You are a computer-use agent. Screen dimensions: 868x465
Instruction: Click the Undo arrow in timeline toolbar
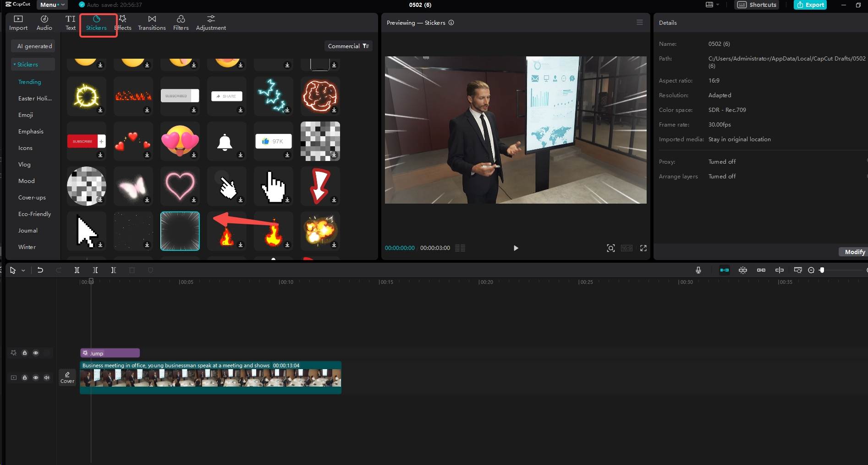(40, 270)
